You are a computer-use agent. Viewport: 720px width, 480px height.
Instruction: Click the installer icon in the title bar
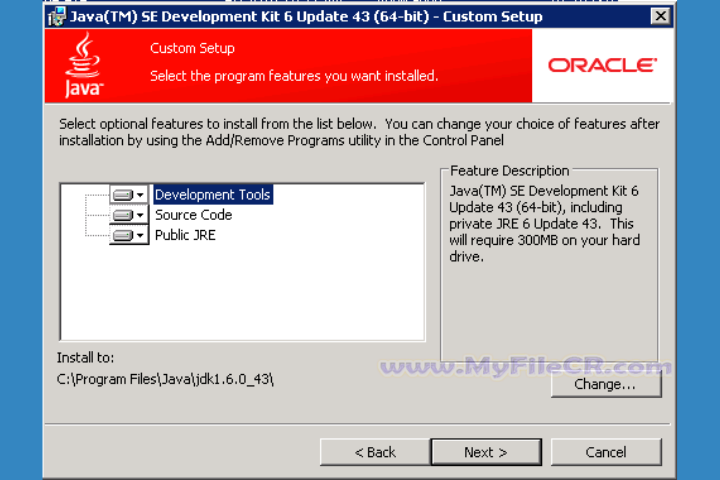click(57, 17)
